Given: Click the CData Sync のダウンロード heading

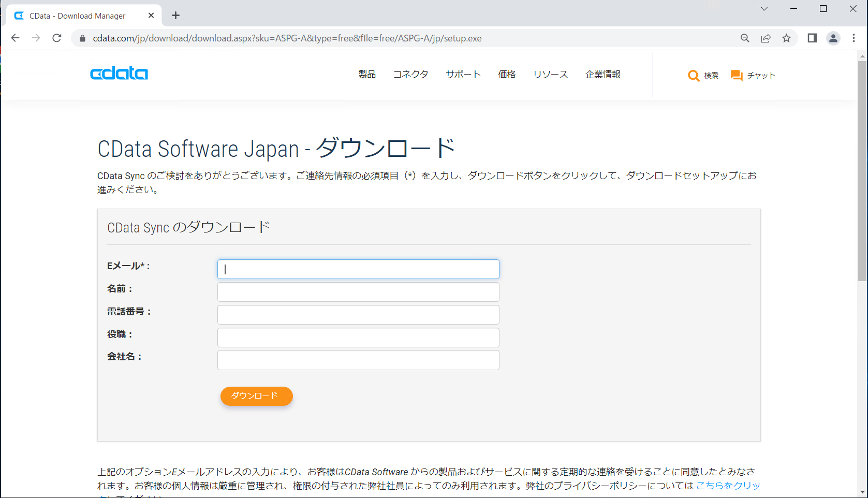Looking at the screenshot, I should coord(189,227).
